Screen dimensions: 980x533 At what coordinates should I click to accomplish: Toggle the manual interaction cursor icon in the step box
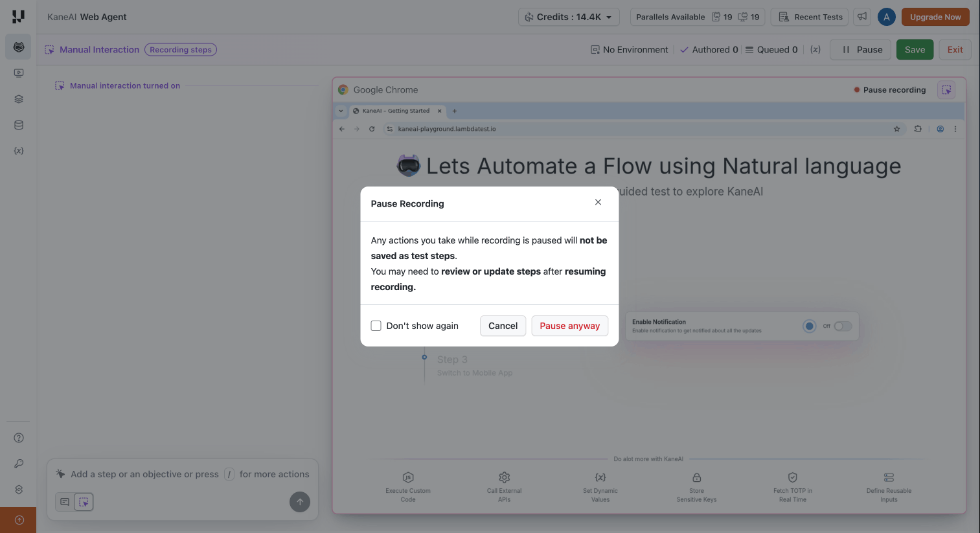(84, 502)
